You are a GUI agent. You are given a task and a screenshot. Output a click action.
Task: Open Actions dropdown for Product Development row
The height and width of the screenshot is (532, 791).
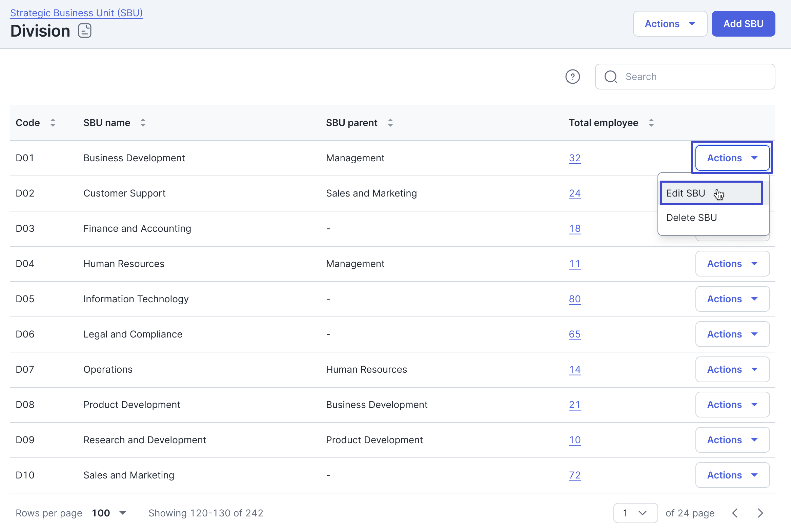tap(732, 405)
